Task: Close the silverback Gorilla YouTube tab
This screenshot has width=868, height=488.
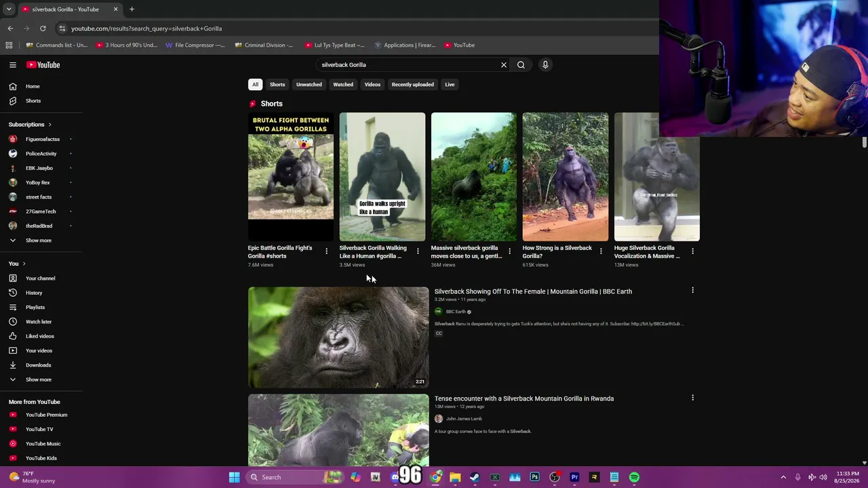Action: click(115, 9)
